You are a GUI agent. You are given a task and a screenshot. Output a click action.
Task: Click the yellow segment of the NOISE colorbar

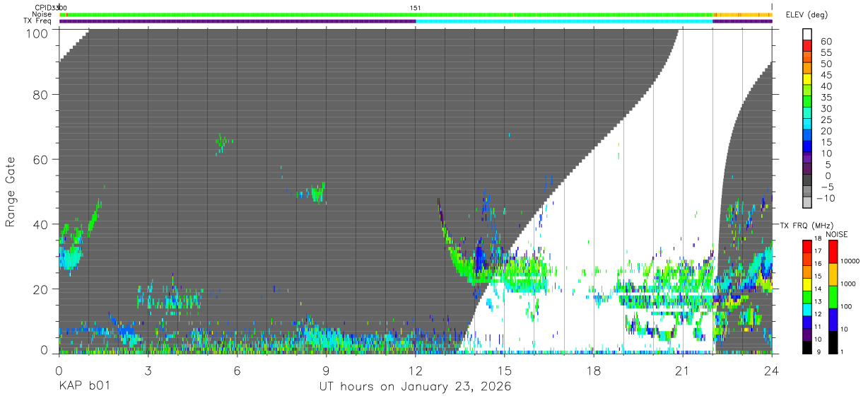pos(833,274)
